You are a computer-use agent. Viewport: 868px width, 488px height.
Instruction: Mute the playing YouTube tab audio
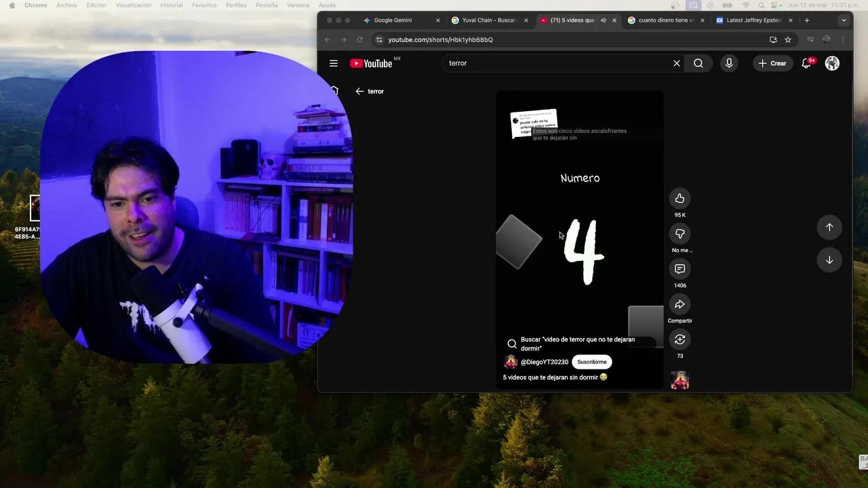tap(603, 20)
